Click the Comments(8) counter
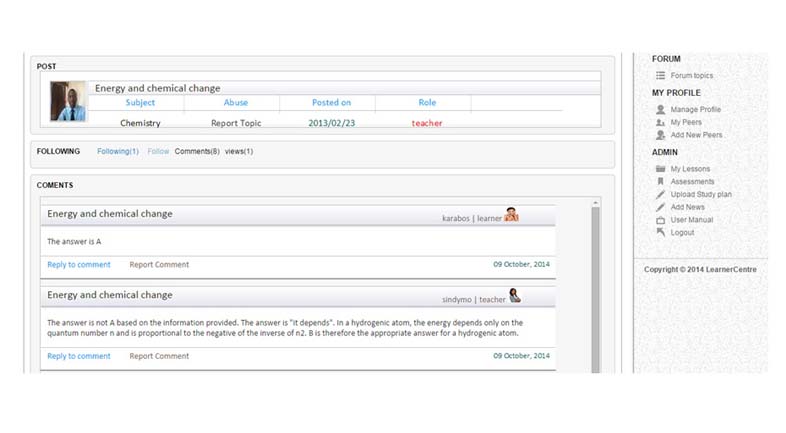Viewport: 786px width, 433px height. click(x=197, y=151)
